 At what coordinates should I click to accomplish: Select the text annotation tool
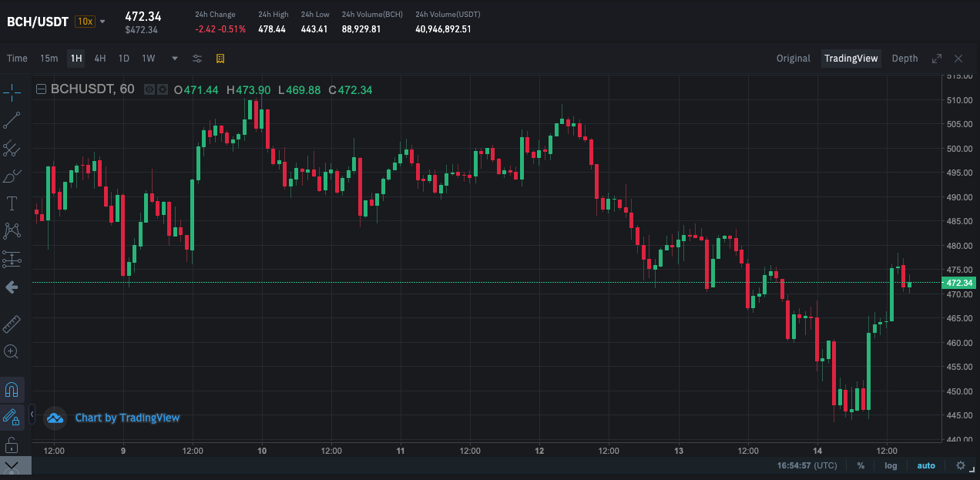pyautogui.click(x=12, y=203)
